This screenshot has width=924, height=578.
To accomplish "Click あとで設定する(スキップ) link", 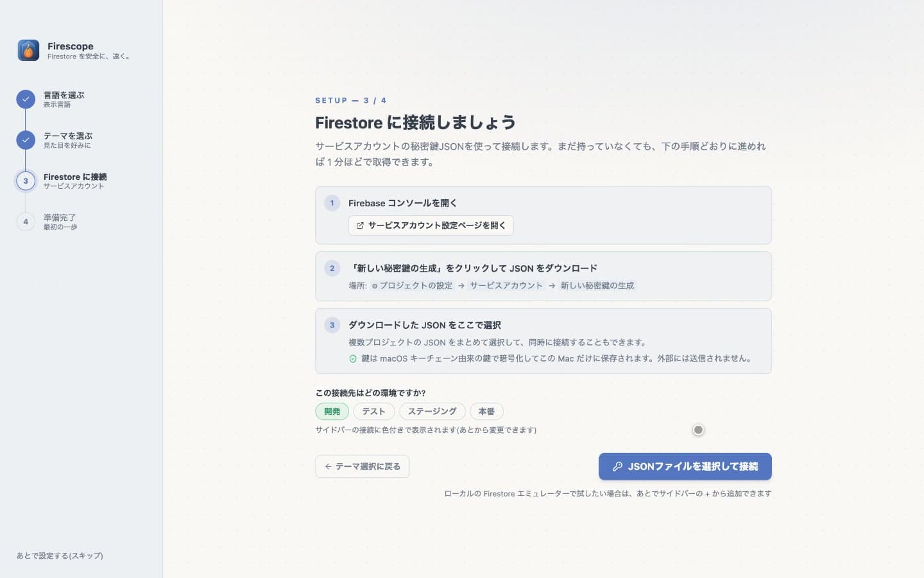I will click(60, 556).
